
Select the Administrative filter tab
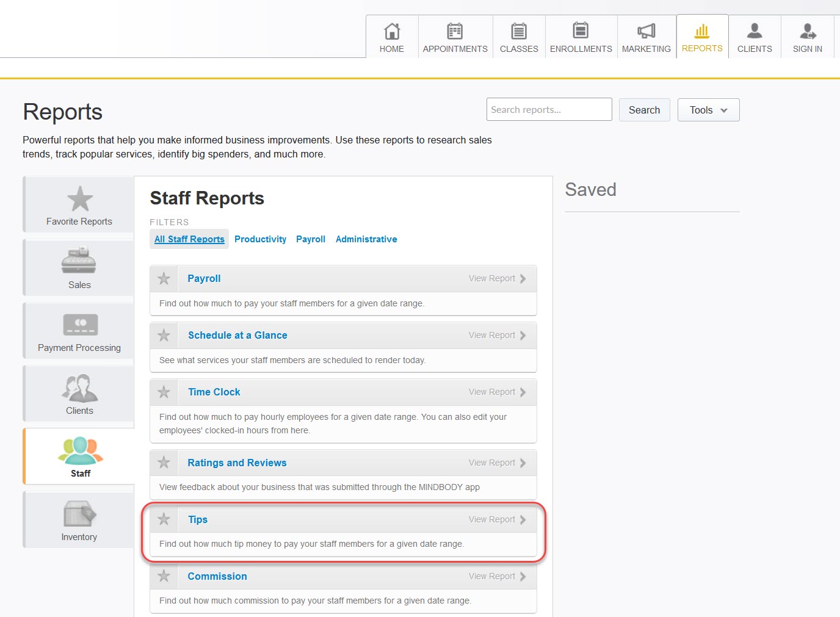366,239
